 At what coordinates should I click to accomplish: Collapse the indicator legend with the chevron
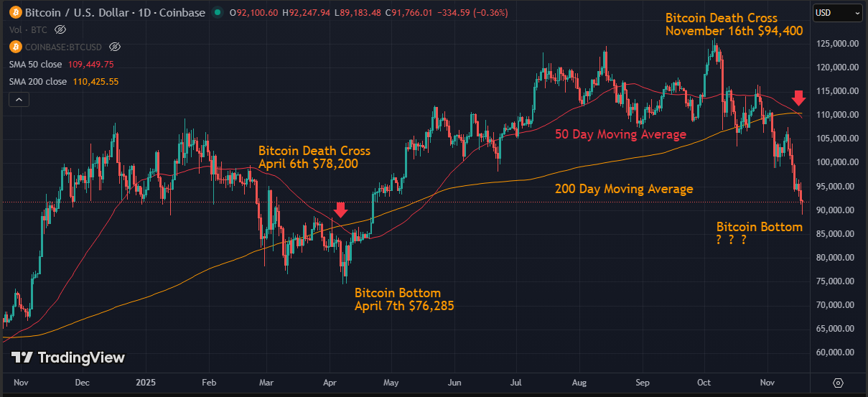pyautogui.click(x=19, y=100)
